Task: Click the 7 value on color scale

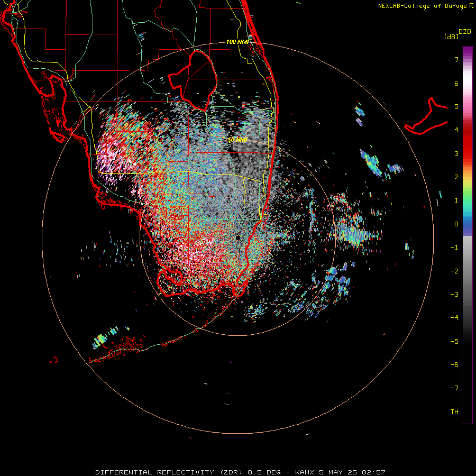Action: pos(456,59)
